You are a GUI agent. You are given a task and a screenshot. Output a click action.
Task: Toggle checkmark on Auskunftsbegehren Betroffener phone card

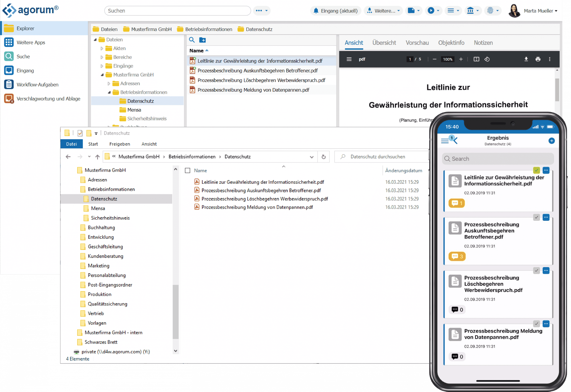536,217
